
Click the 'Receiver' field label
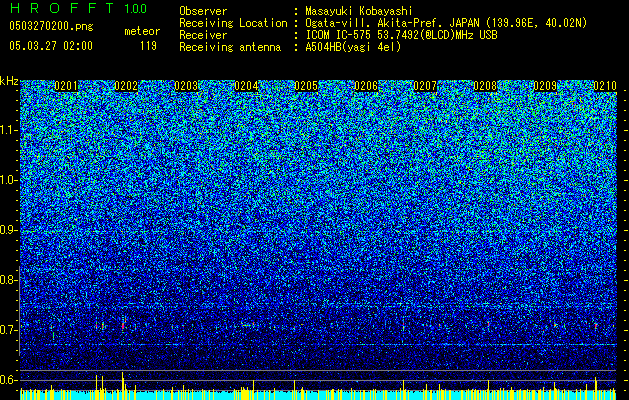click(x=203, y=35)
